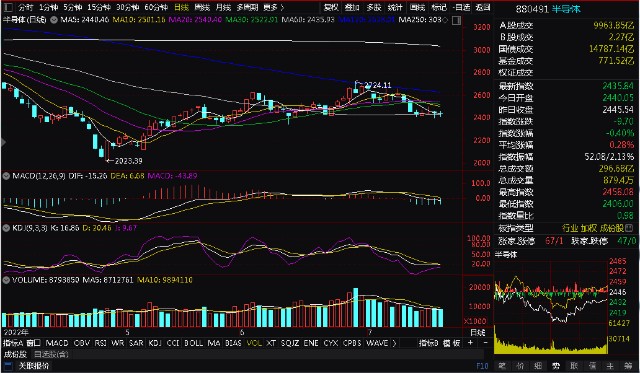Select the VOL indicator tab
This screenshot has width=640, height=373.
[x=254, y=343]
